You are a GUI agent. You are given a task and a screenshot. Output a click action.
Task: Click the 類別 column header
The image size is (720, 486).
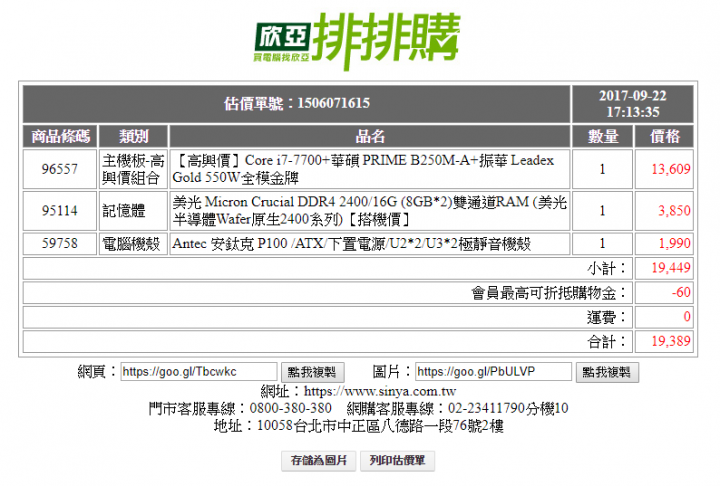[134, 136]
